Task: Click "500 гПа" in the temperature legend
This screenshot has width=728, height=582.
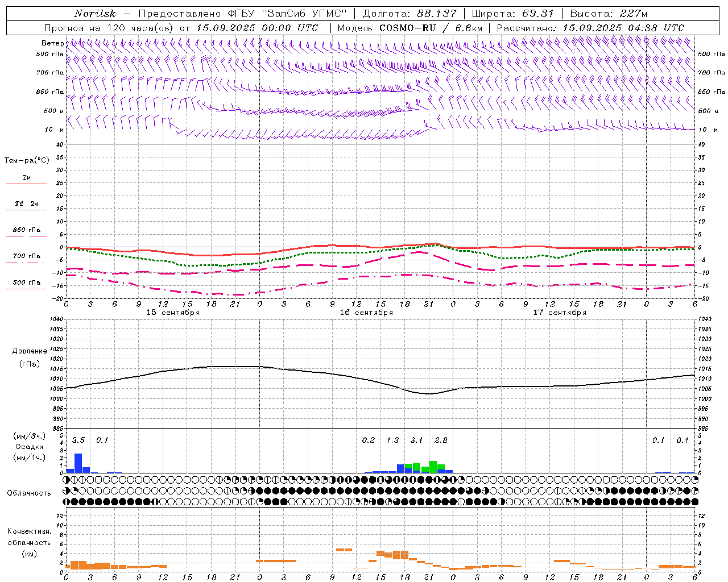Action: [27, 282]
